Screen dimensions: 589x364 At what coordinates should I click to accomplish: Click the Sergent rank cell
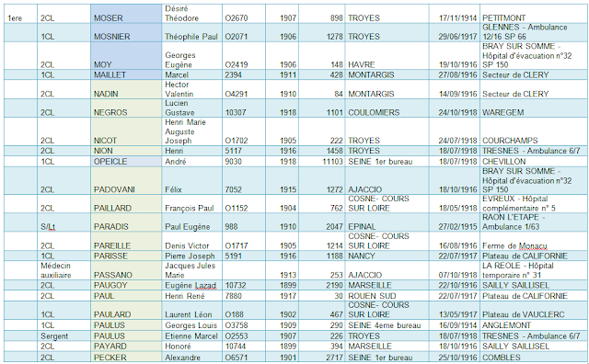point(64,336)
